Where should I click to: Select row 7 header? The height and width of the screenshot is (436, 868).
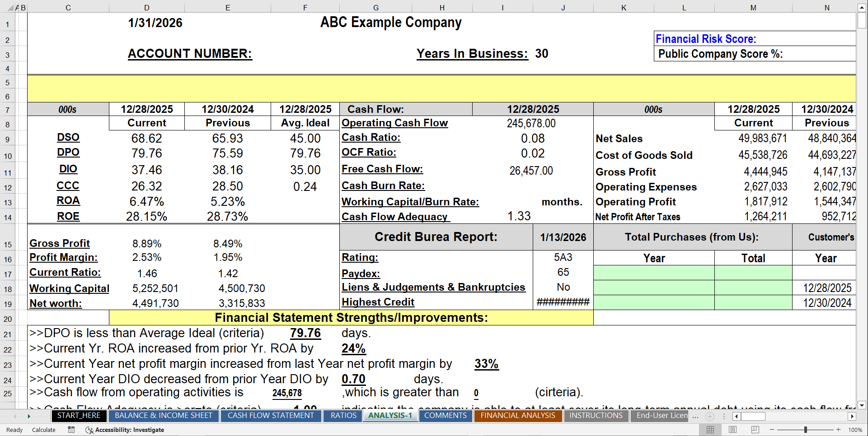[7, 110]
